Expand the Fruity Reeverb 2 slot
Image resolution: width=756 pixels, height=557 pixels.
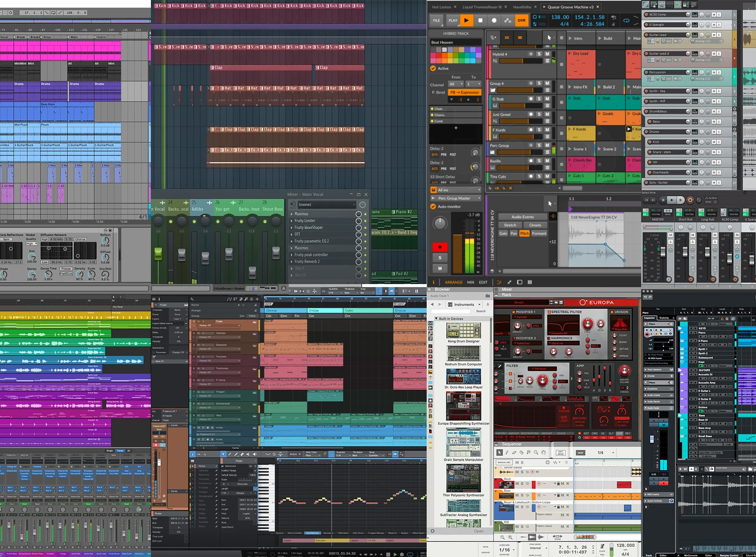click(292, 262)
